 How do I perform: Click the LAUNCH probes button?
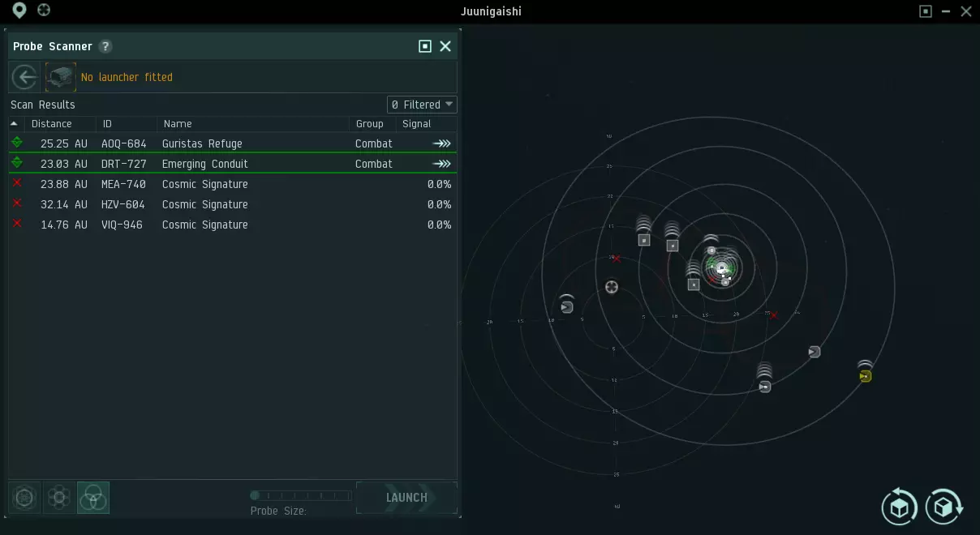click(x=406, y=498)
